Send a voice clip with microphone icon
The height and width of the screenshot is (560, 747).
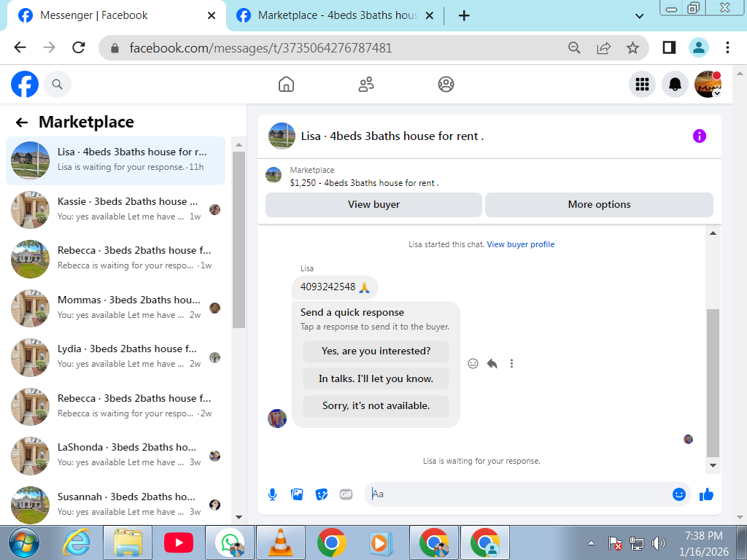tap(273, 494)
